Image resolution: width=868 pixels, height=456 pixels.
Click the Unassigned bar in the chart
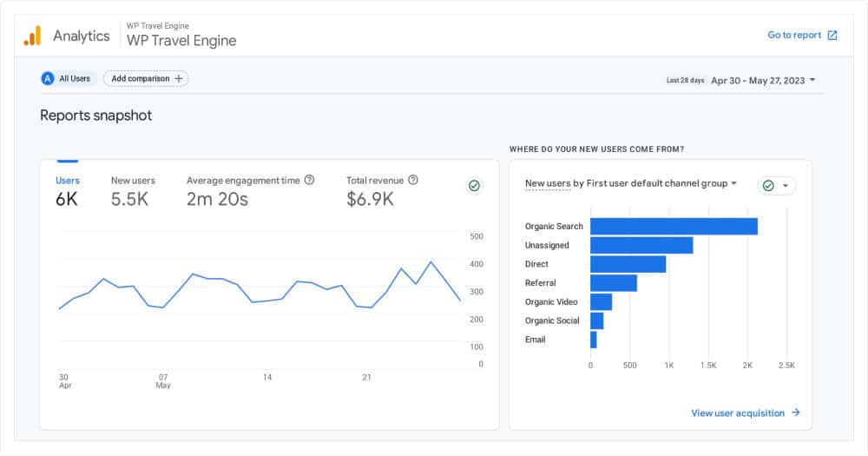641,246
